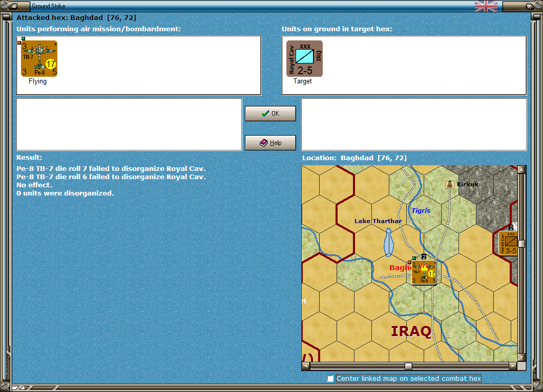
Task: Click the 'Units performing air mission/bombardment:' heading
Action: point(99,29)
